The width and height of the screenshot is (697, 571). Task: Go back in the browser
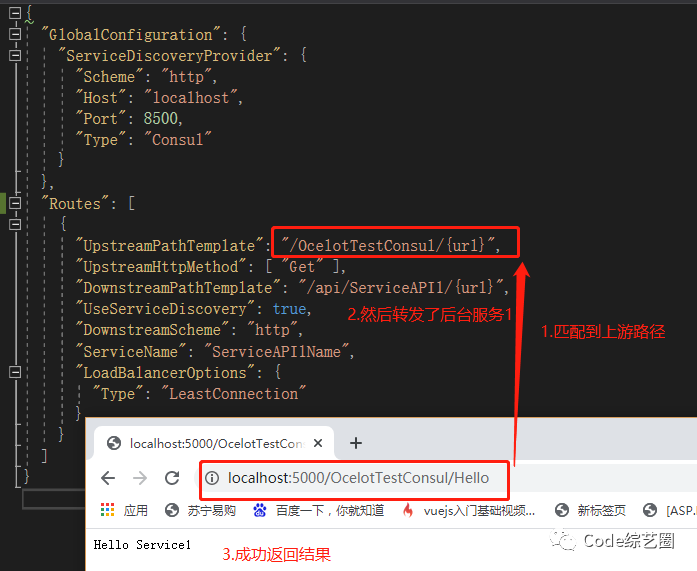point(108,478)
